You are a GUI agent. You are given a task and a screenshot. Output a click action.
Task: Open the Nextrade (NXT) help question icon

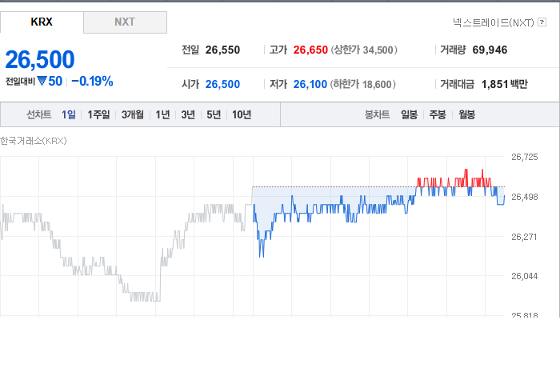click(542, 22)
